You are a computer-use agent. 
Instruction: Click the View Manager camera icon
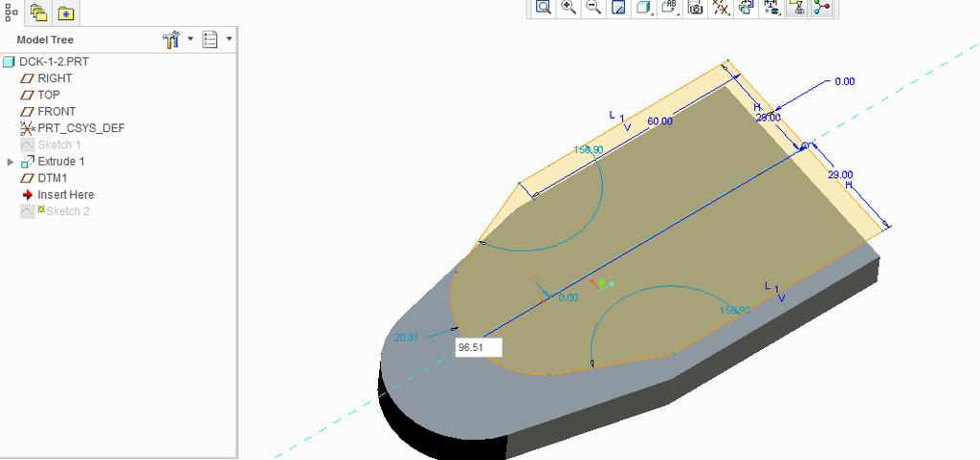click(x=695, y=8)
